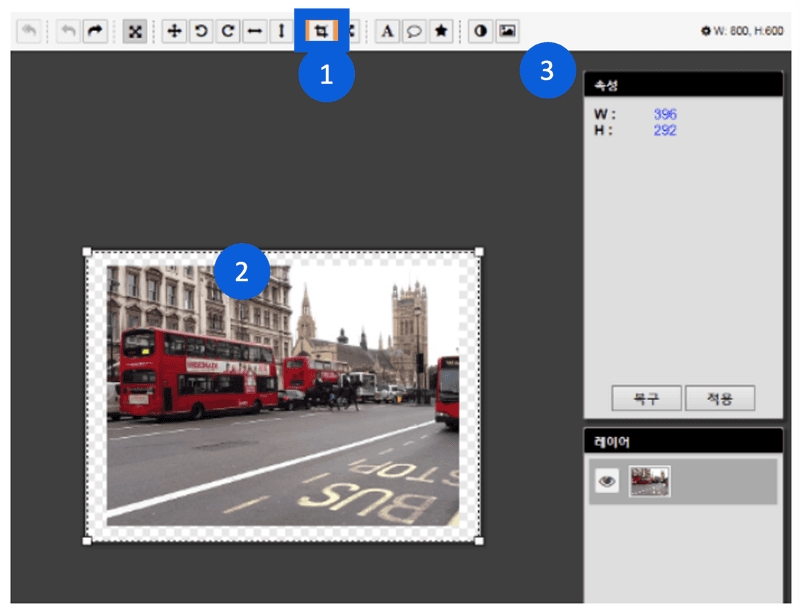Open the contrast adjustment tool
Image resolution: width=800 pixels, height=609 pixels.
tap(481, 31)
